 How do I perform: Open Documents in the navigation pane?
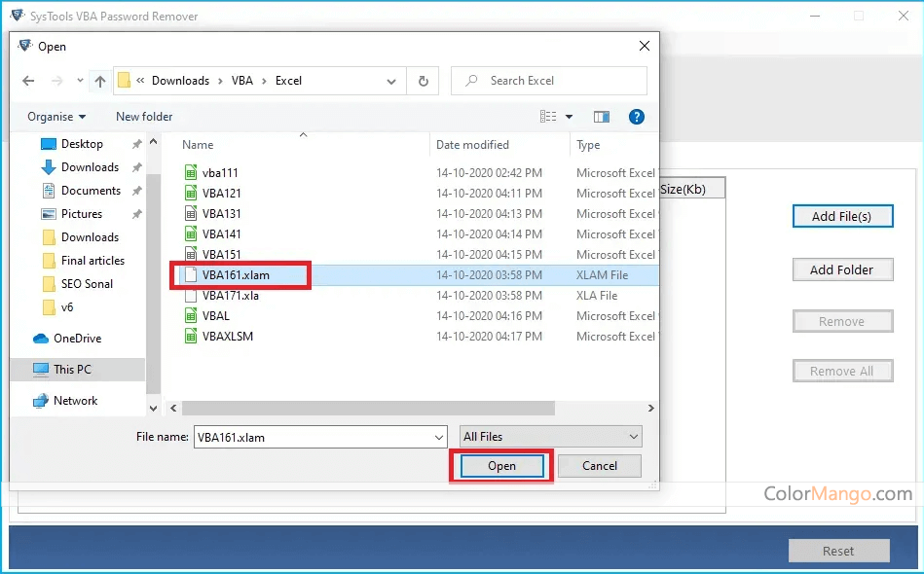tap(91, 191)
